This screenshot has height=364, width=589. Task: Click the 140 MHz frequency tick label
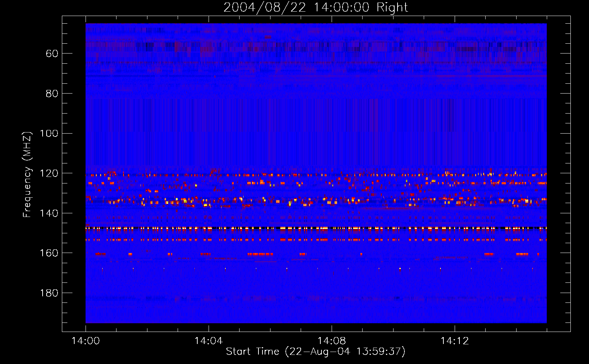tap(49, 213)
